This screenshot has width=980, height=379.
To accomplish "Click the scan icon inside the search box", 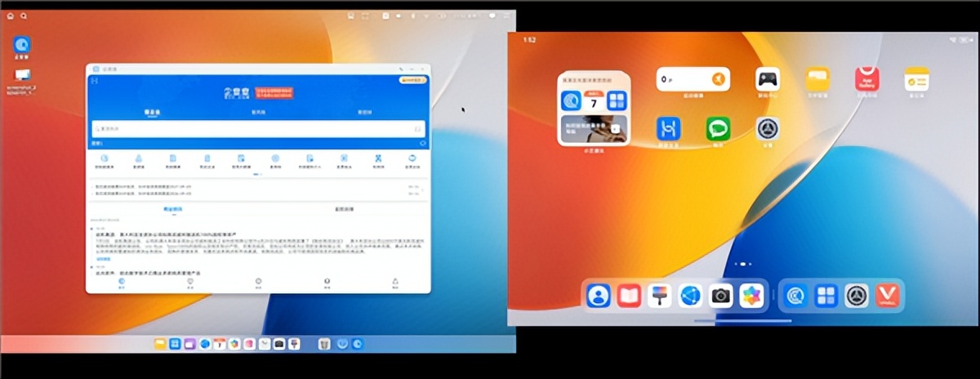I will click(x=417, y=129).
